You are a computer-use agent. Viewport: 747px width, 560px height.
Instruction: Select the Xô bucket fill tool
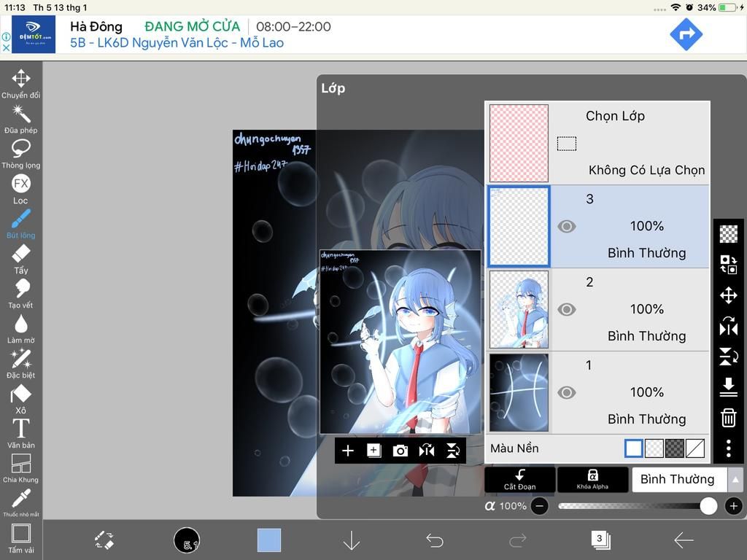pyautogui.click(x=21, y=399)
